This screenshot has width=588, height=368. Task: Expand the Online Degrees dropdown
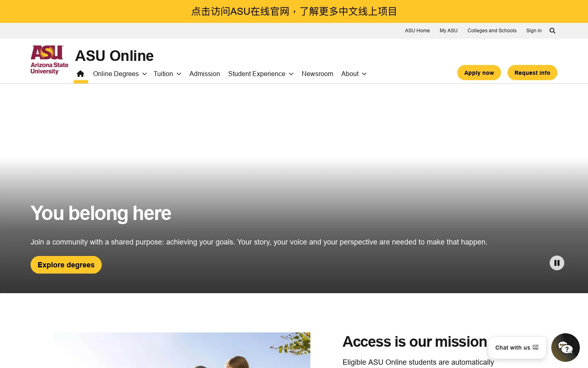[120, 74]
